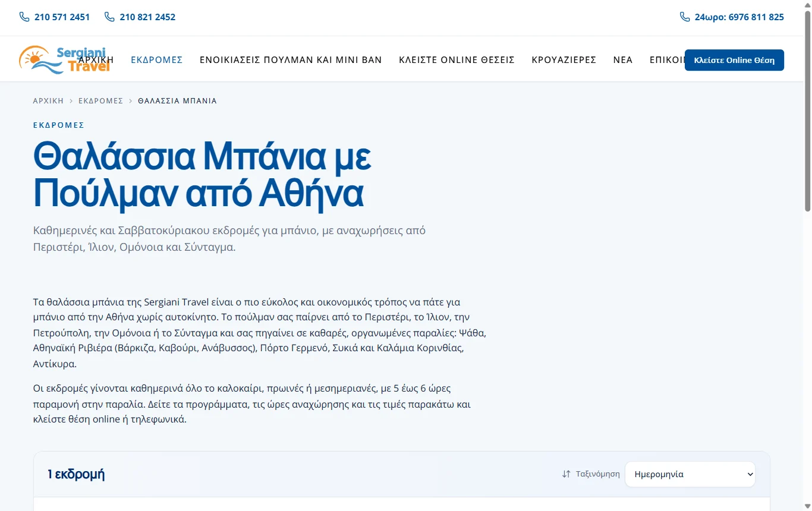Call the 24ωρο: 6976 811 825 line
The image size is (812, 511).
pos(739,17)
